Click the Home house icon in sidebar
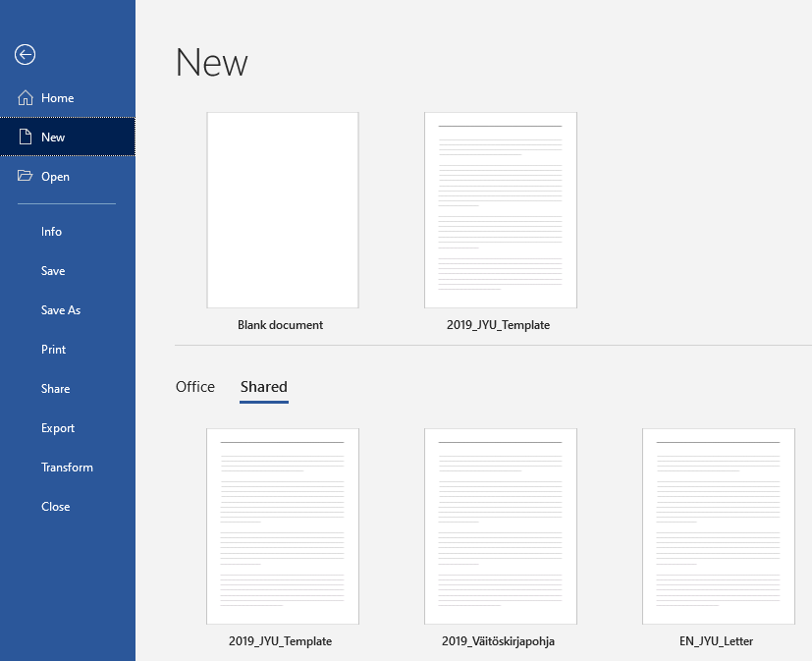The image size is (812, 661). click(26, 98)
